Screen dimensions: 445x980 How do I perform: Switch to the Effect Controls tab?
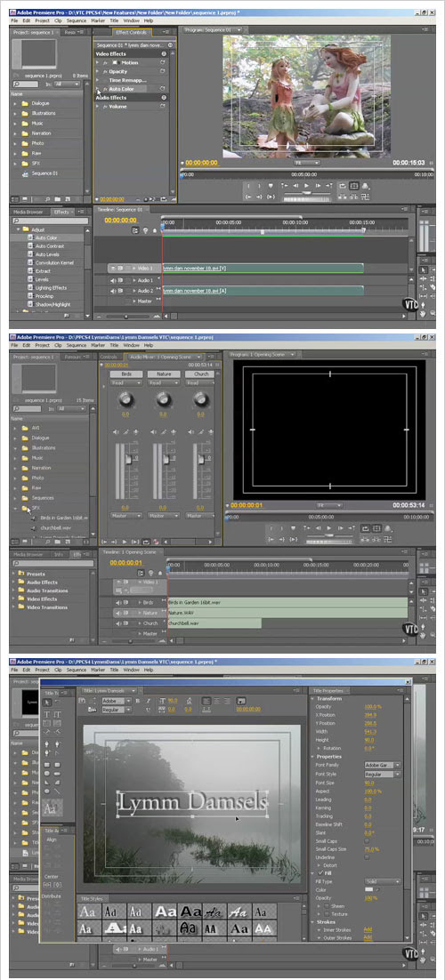point(132,31)
